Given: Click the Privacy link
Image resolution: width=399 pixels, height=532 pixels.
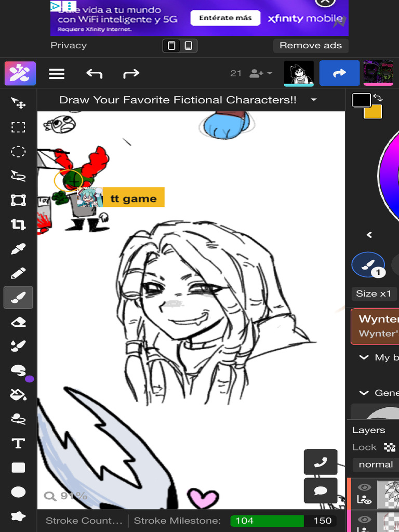Looking at the screenshot, I should 69,46.
